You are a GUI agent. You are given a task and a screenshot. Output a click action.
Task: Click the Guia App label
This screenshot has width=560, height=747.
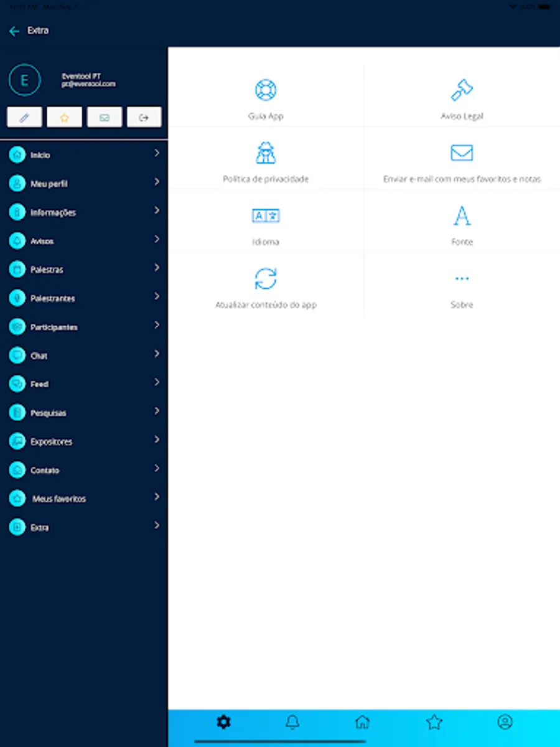[x=266, y=116]
